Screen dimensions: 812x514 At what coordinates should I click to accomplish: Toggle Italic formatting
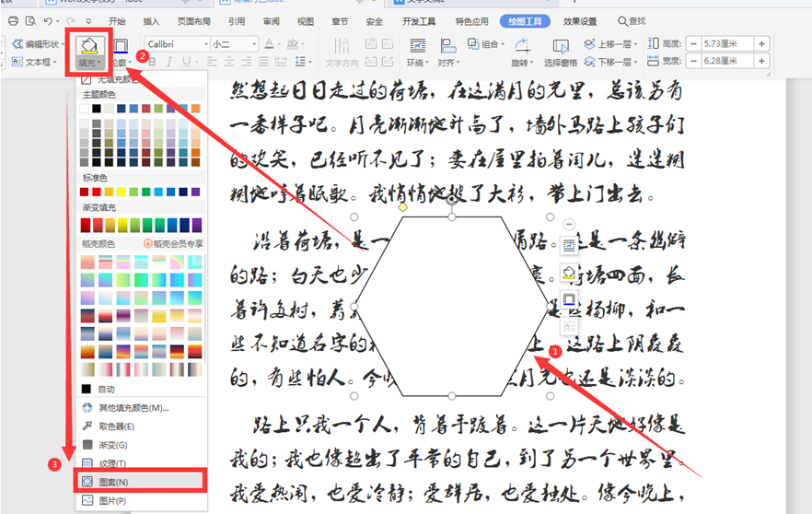click(168, 63)
